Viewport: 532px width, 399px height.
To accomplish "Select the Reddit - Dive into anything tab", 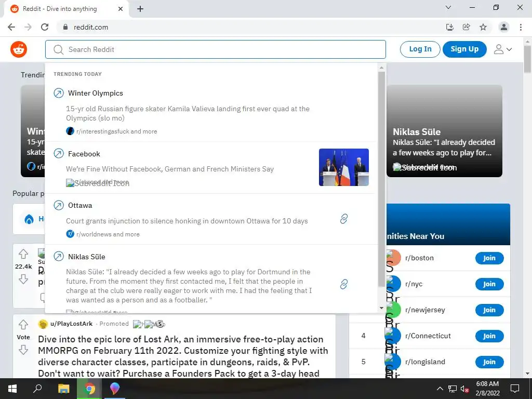I will click(x=66, y=9).
